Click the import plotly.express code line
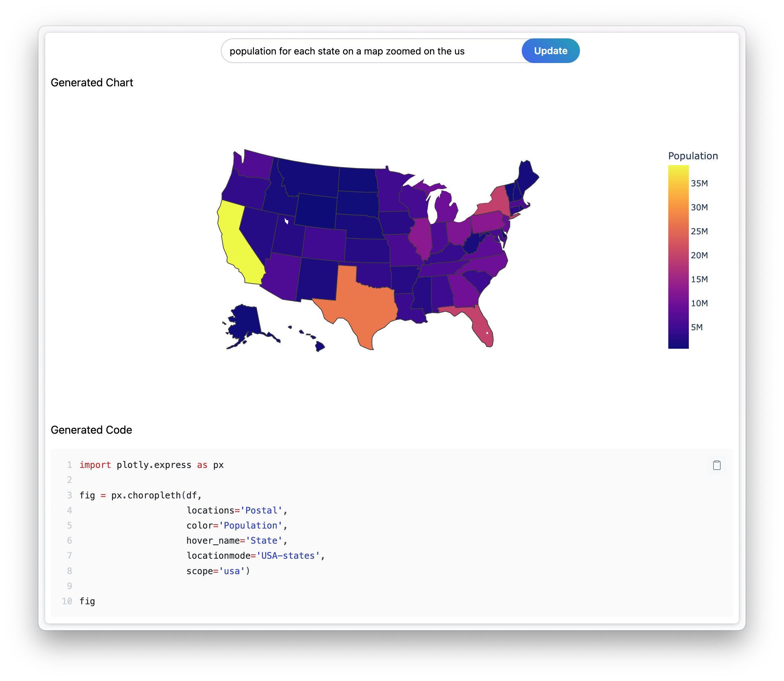 (151, 465)
